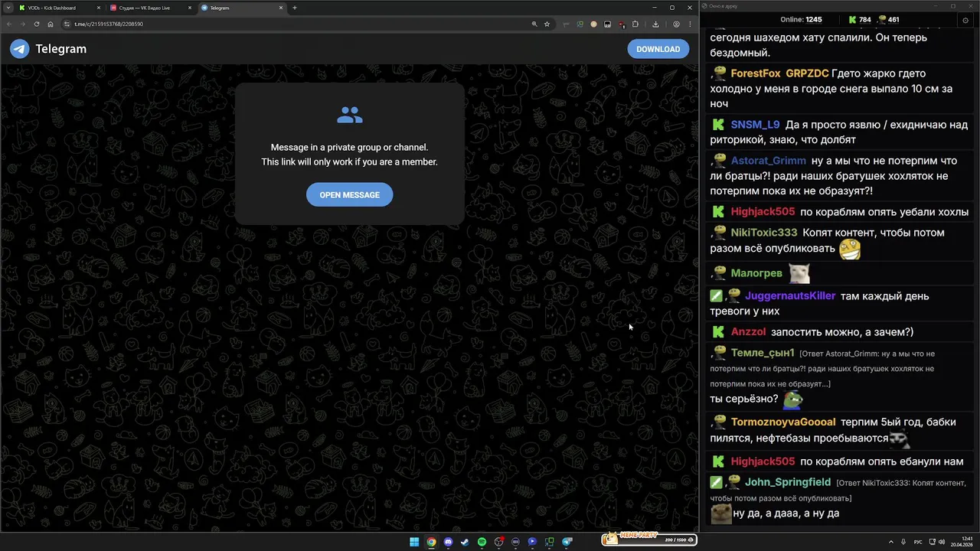This screenshot has height=551, width=980.
Task: Reload the current page
Action: click(36, 24)
